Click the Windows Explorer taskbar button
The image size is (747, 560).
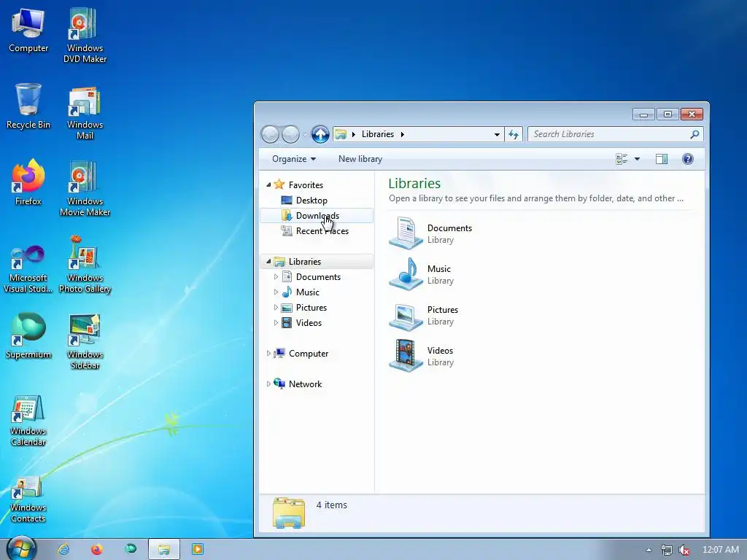click(x=164, y=550)
